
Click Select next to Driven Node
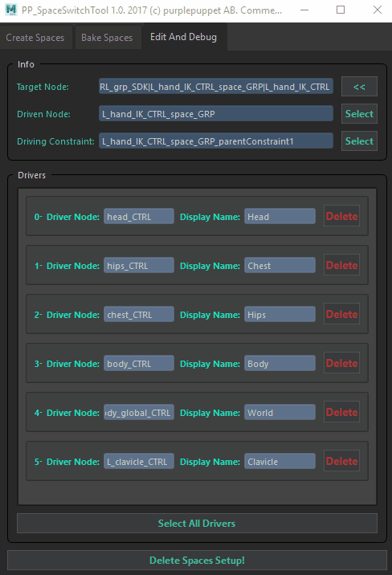(359, 114)
